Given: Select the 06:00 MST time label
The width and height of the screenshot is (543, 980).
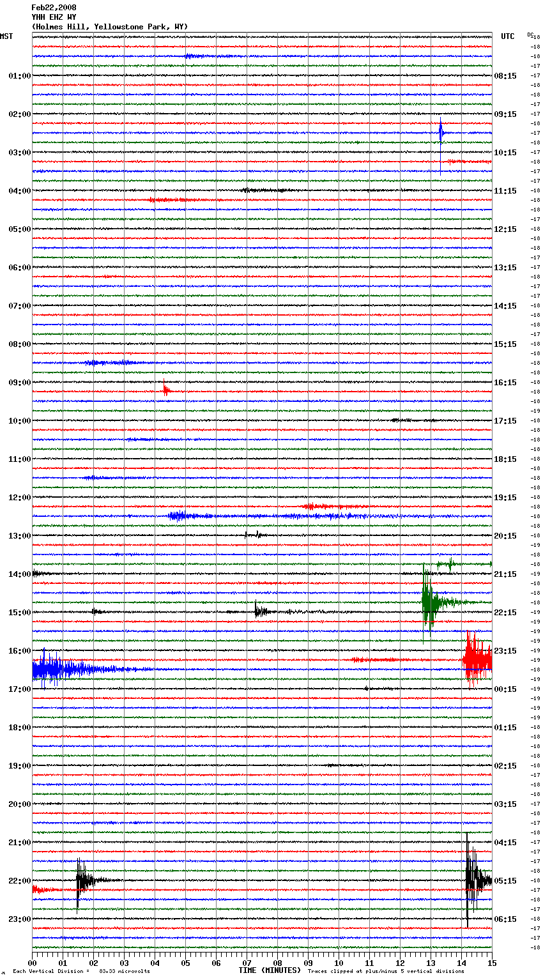Looking at the screenshot, I should 19,268.
